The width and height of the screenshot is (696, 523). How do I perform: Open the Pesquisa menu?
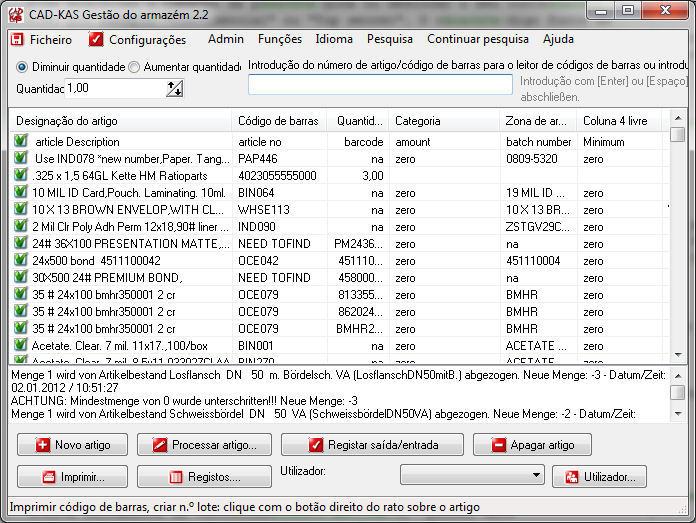(x=389, y=40)
